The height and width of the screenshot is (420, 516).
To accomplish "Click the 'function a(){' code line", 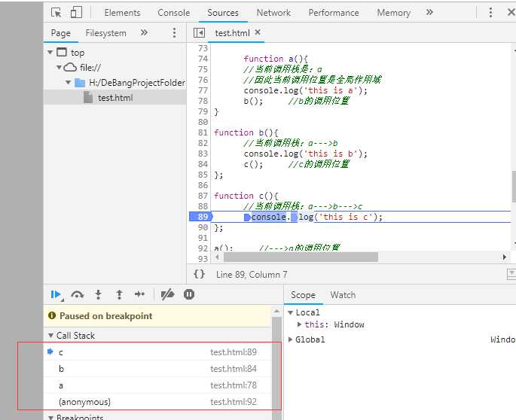I will 276,59.
